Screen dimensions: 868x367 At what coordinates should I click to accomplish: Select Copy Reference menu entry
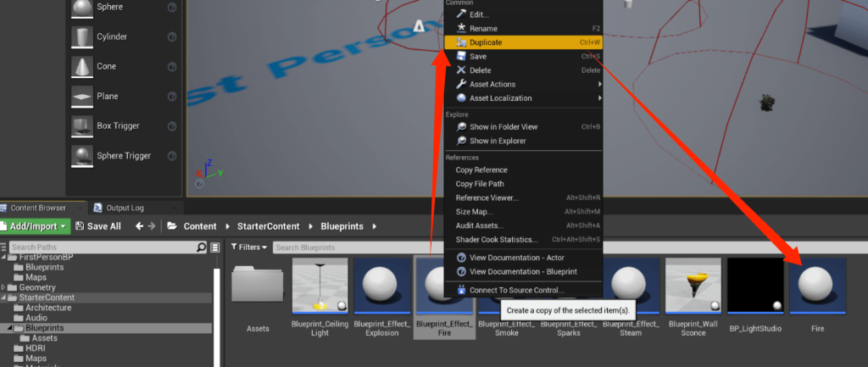[523, 170]
